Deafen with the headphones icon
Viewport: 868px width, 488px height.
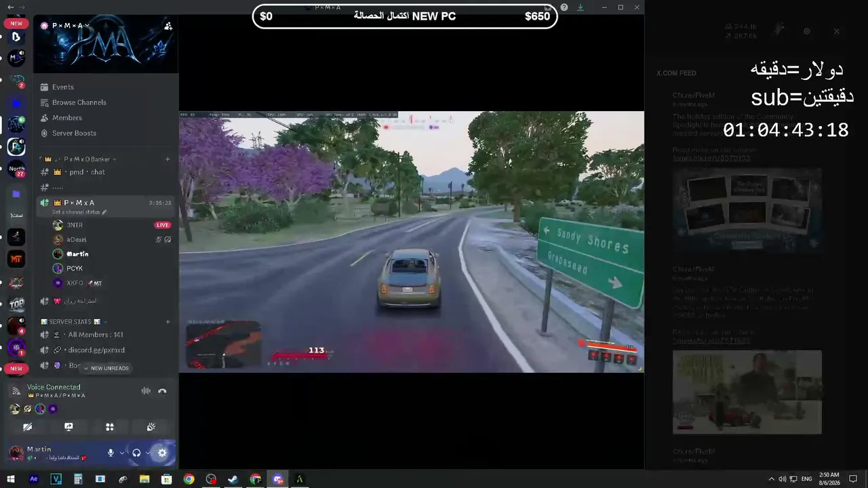pyautogui.click(x=136, y=453)
